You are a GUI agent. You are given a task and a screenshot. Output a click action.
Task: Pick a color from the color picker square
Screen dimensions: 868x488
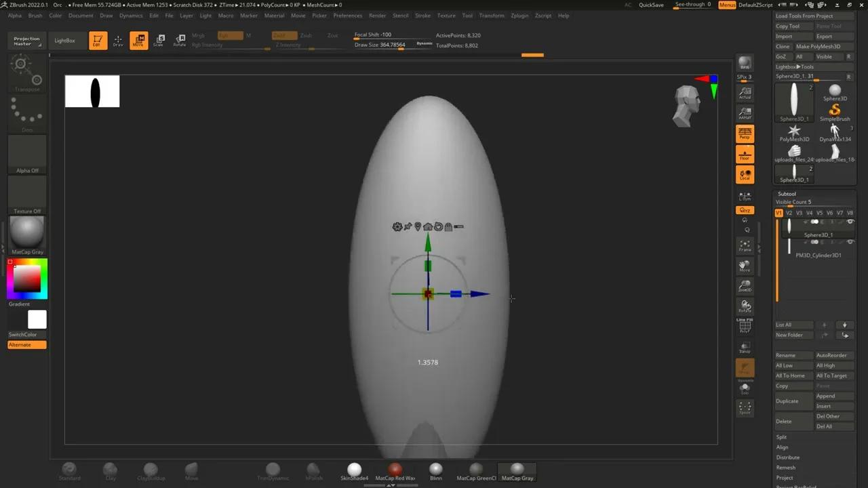tap(27, 278)
